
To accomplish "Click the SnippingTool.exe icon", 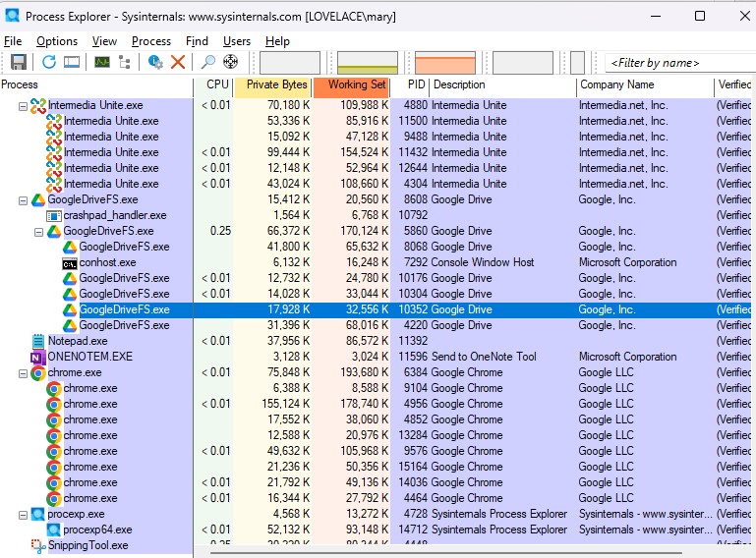I will click(38, 545).
